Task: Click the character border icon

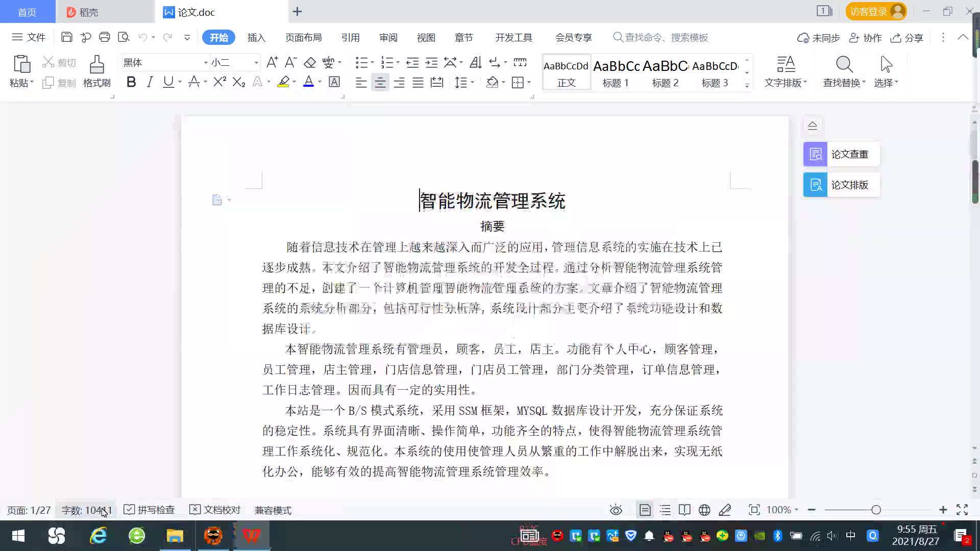Action: pos(334,82)
